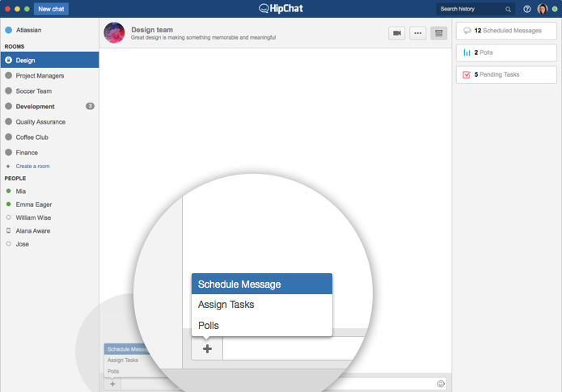Open the emoji smiley picker
562x392 pixels.
click(x=441, y=384)
